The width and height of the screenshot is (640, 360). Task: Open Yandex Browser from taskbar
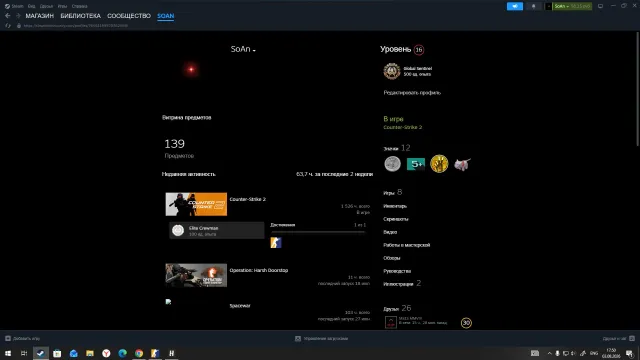pyautogui.click(x=106, y=353)
